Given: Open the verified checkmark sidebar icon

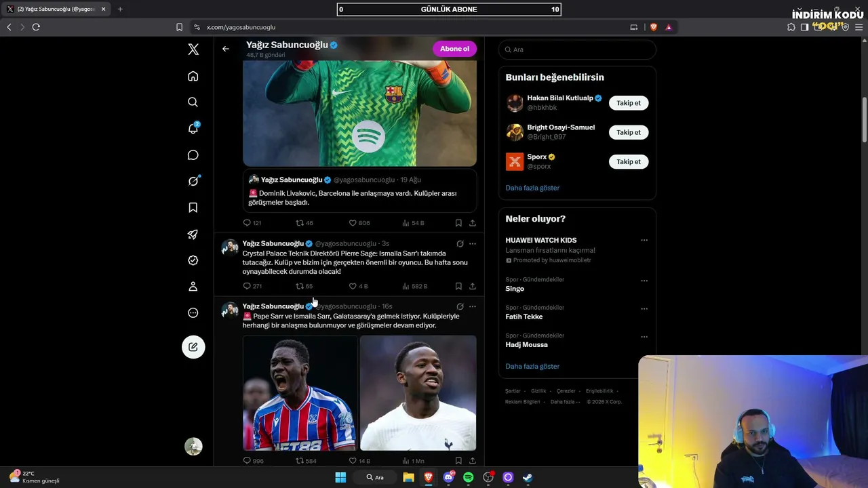Looking at the screenshot, I should click(193, 260).
